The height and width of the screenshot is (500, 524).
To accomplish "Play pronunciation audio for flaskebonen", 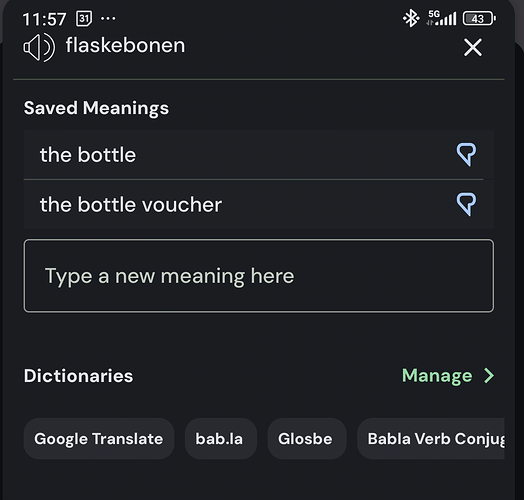I will [39, 47].
